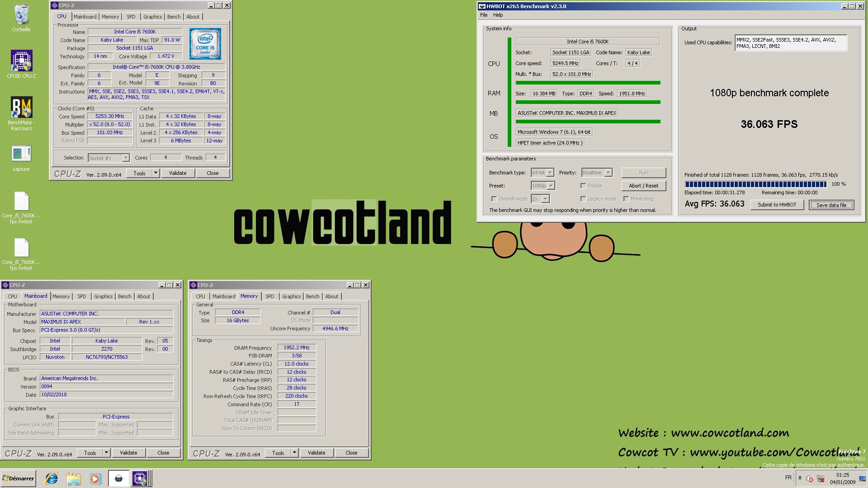Open the File menu in HWBOT x265
The width and height of the screenshot is (868, 488).
[x=484, y=15]
